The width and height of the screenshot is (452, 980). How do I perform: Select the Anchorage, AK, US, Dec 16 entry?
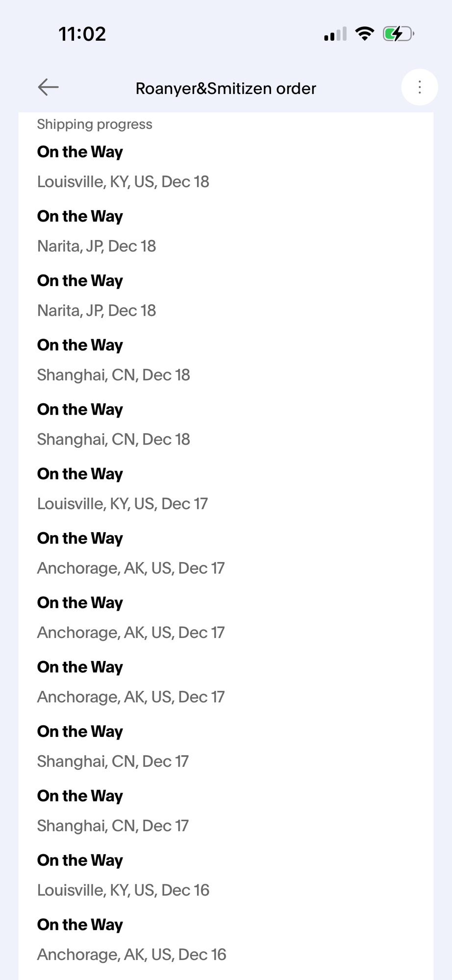pos(131,955)
